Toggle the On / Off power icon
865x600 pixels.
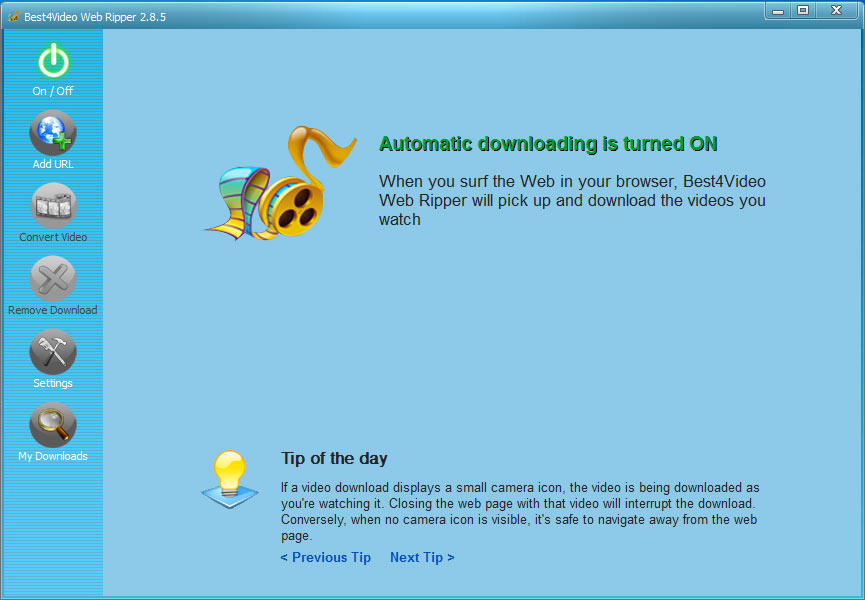[53, 60]
